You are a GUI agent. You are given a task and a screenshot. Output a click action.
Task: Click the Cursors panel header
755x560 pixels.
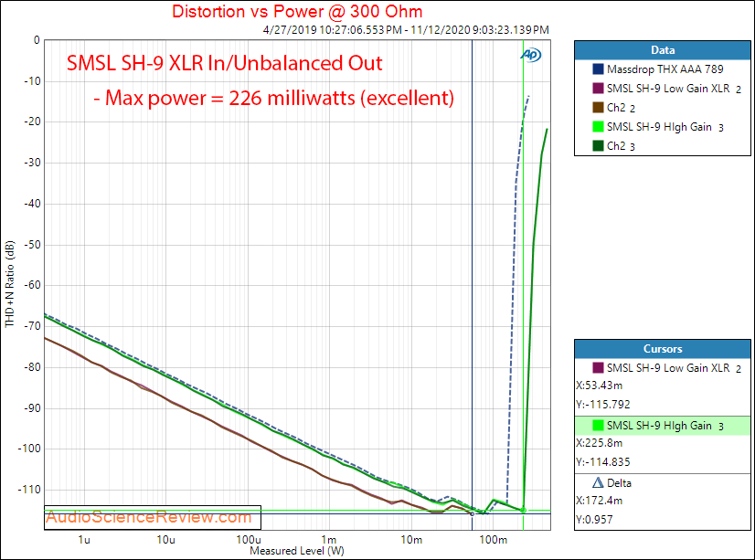663,349
